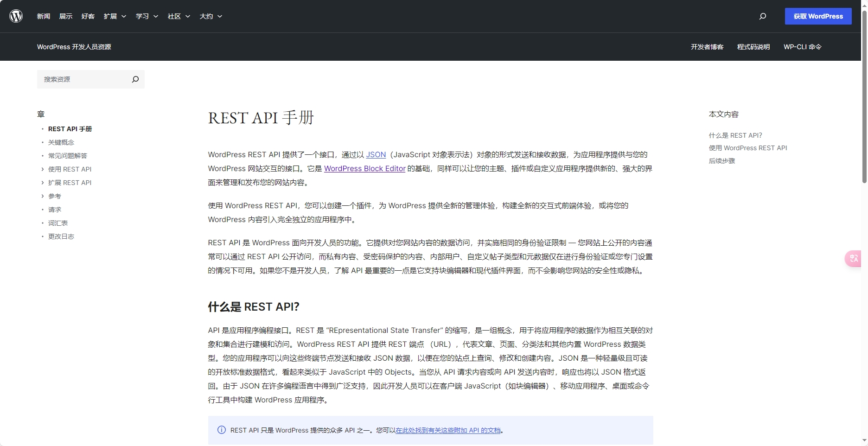This screenshot has height=446, width=868.
Task: Expand the 扩展 menu in the top navigation
Action: [x=115, y=16]
